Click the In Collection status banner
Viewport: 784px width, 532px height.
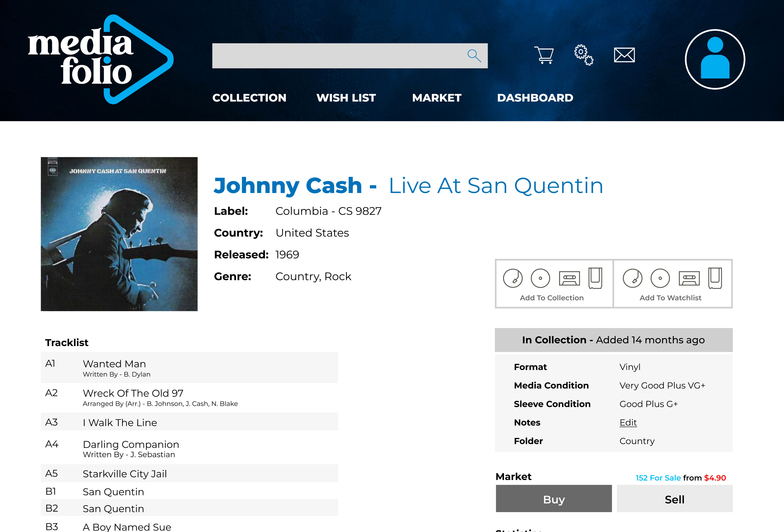tap(614, 340)
